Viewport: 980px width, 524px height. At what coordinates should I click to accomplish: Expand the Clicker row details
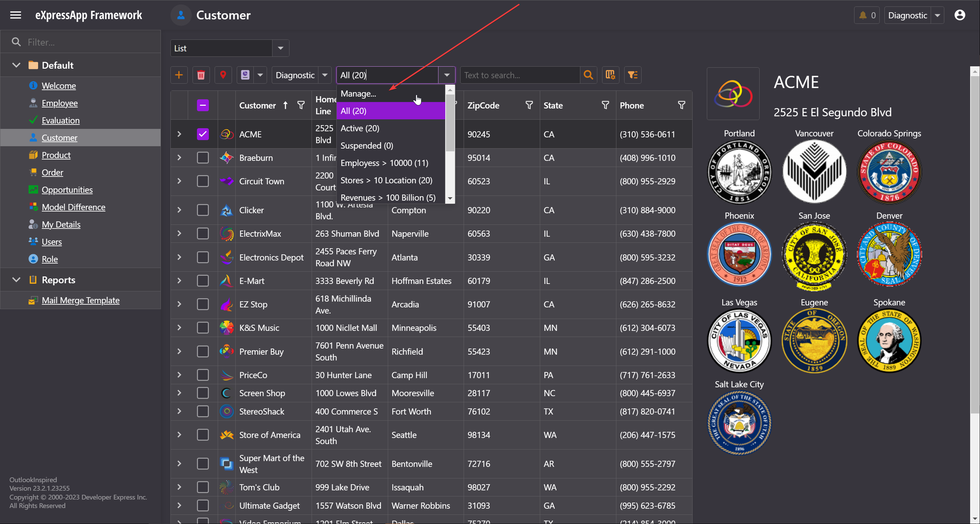[x=179, y=210]
